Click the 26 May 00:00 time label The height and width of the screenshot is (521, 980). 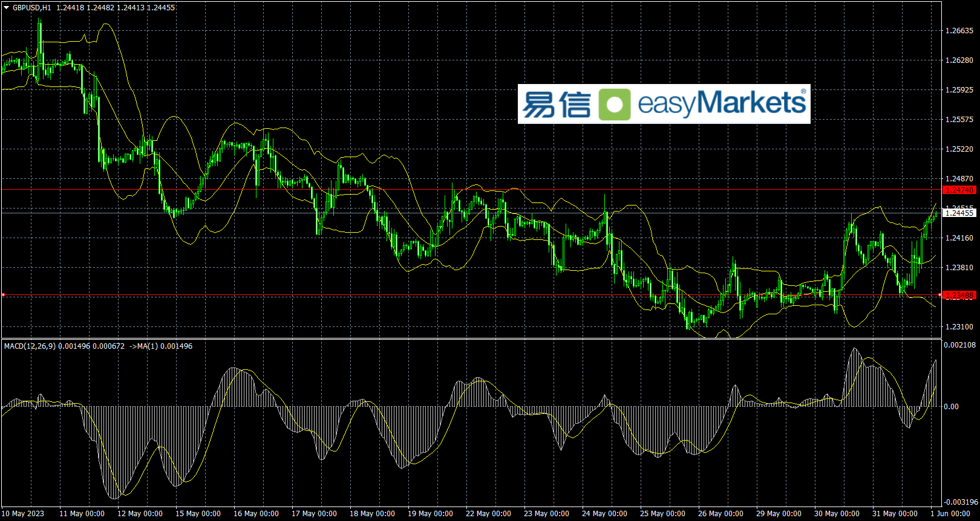click(720, 514)
